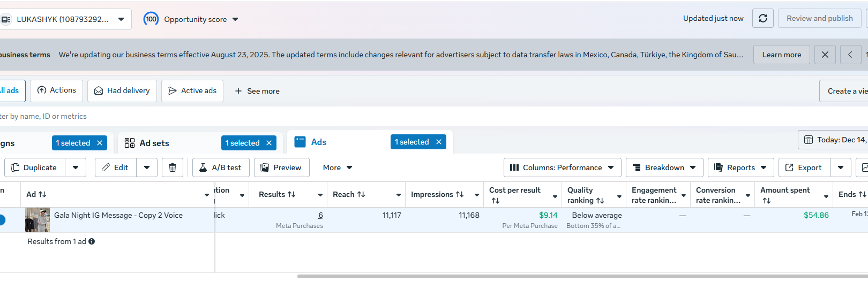Open the A/B test button
This screenshot has height=282, width=868.
pyautogui.click(x=220, y=167)
